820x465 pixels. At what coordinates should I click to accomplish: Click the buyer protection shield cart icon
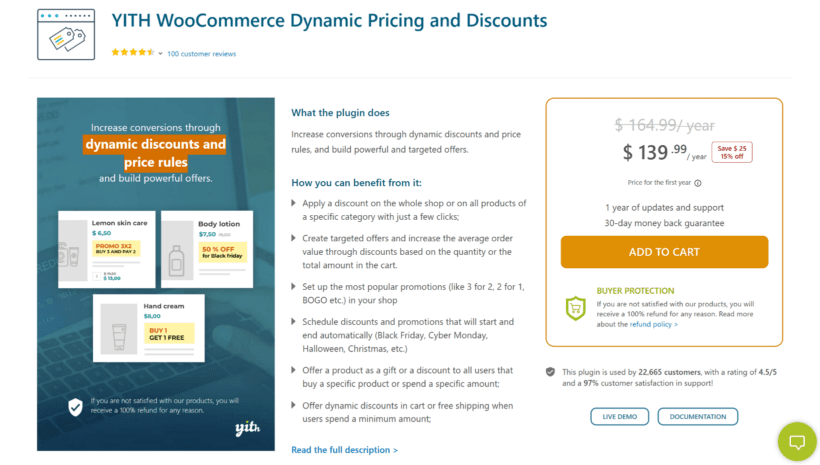click(575, 308)
